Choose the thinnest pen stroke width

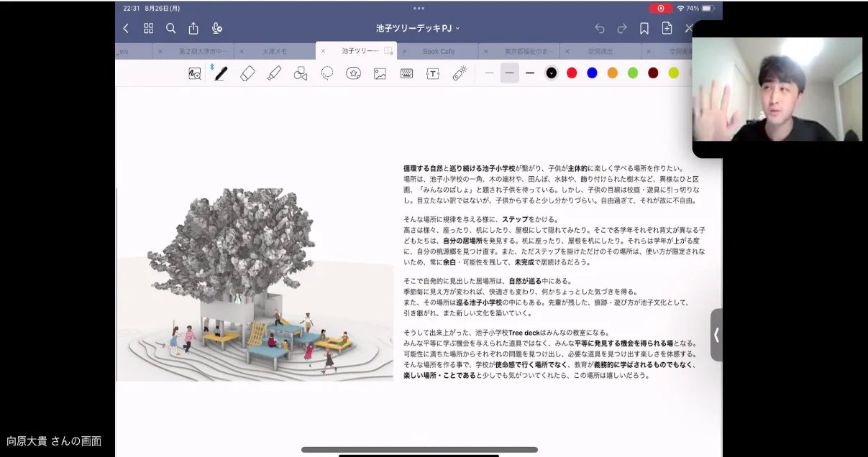click(489, 73)
